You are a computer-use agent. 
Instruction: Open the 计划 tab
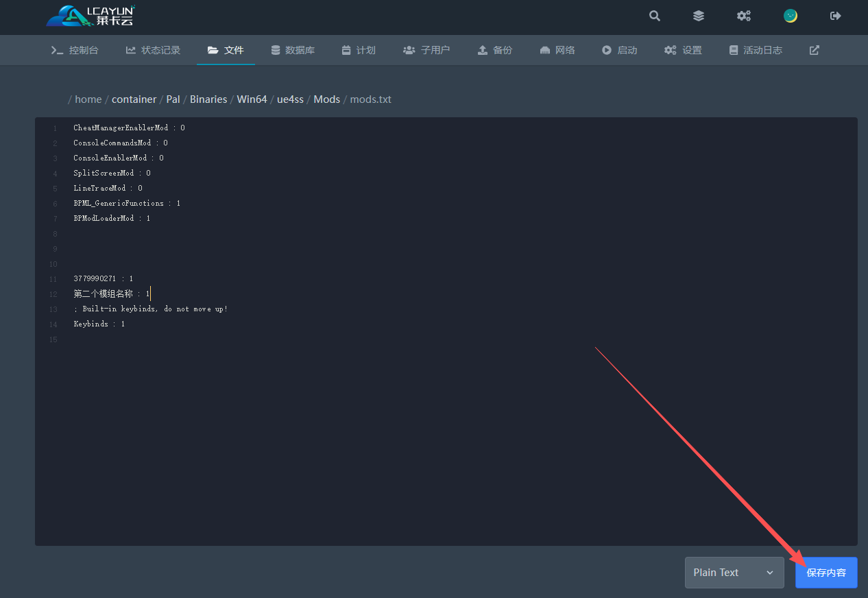point(359,50)
